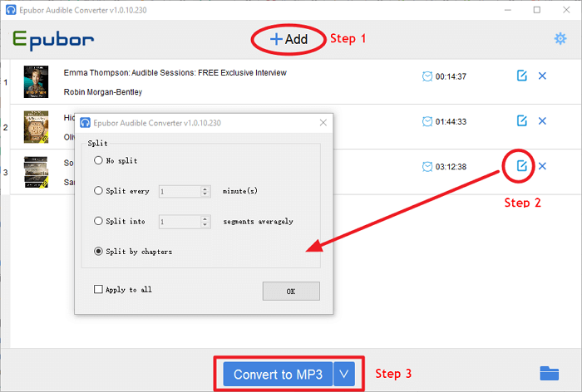Click the headphone app icon in main title bar
This screenshot has height=392, width=582.
point(11,10)
